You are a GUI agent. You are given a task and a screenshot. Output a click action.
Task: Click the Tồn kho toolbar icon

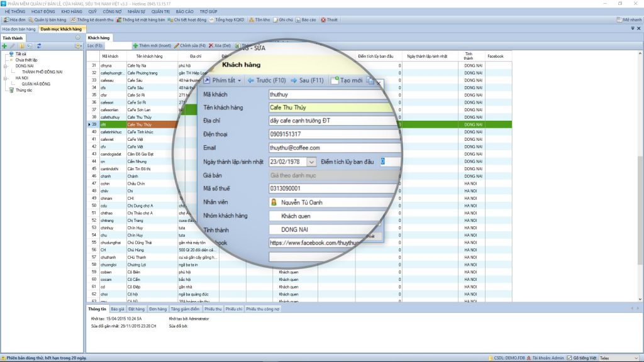(x=259, y=19)
